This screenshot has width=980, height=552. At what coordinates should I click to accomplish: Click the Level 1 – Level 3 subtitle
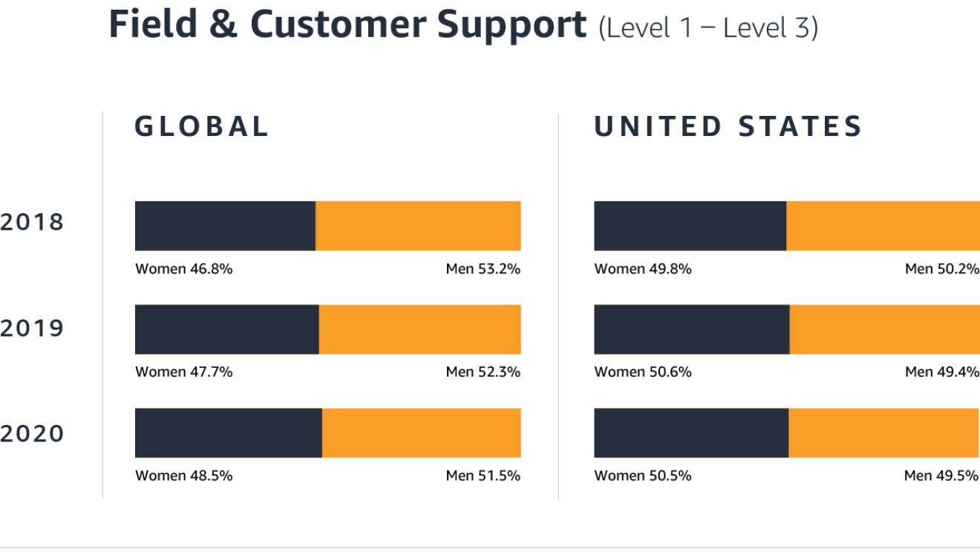(708, 27)
